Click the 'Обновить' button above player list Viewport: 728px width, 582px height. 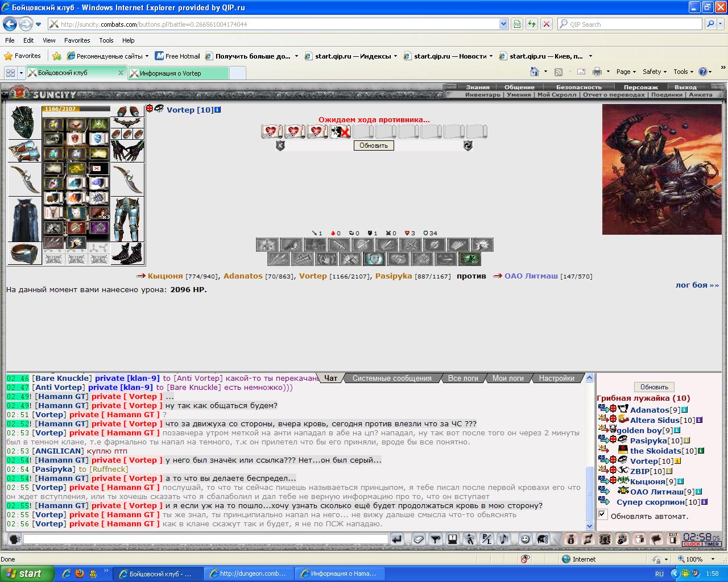click(654, 387)
